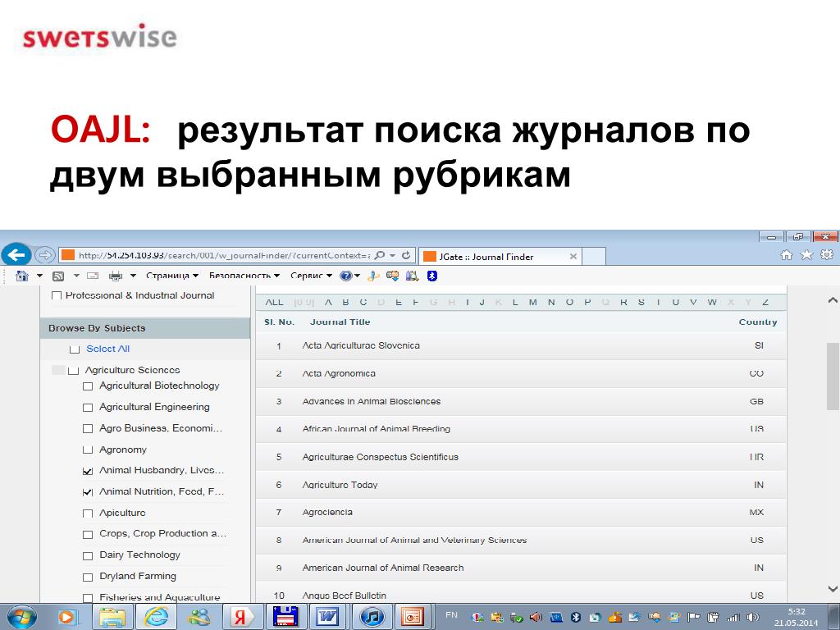
Task: Click the browser Back arrow button
Action: (x=16, y=255)
